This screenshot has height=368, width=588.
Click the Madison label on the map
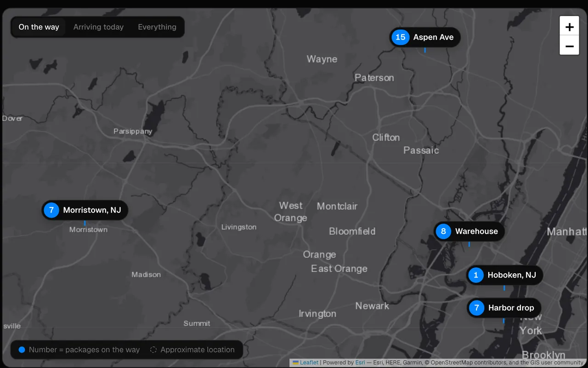point(146,275)
